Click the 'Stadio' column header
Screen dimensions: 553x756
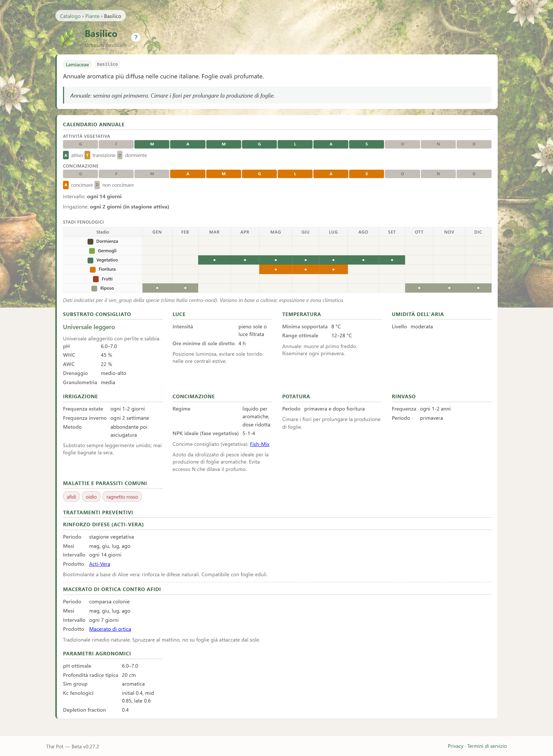tap(102, 232)
